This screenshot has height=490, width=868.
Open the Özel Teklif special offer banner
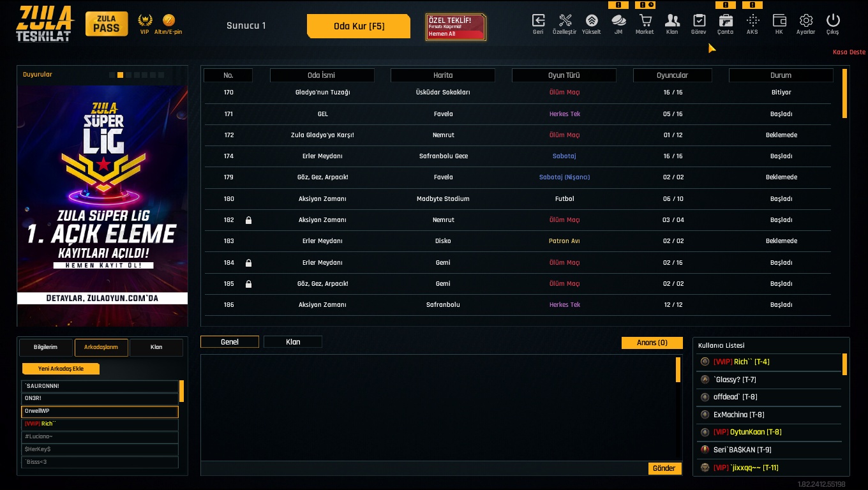456,27
